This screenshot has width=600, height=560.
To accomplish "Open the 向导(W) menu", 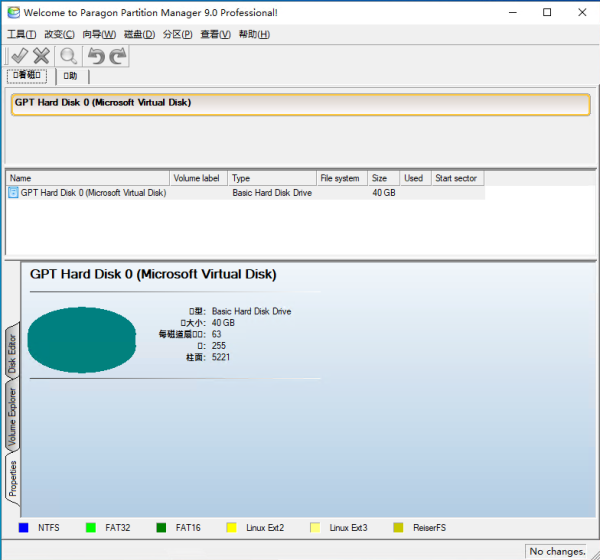I will 99,34.
